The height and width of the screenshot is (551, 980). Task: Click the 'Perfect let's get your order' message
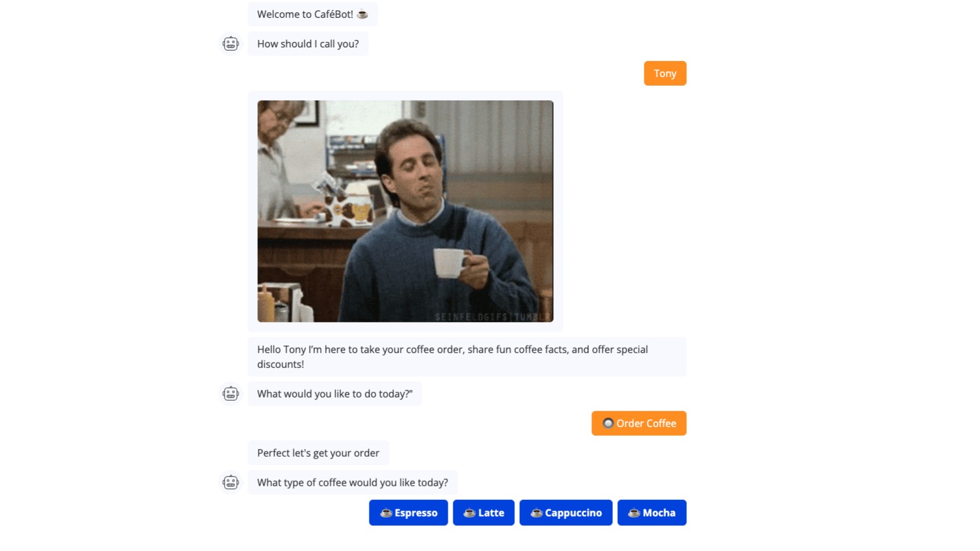[318, 453]
